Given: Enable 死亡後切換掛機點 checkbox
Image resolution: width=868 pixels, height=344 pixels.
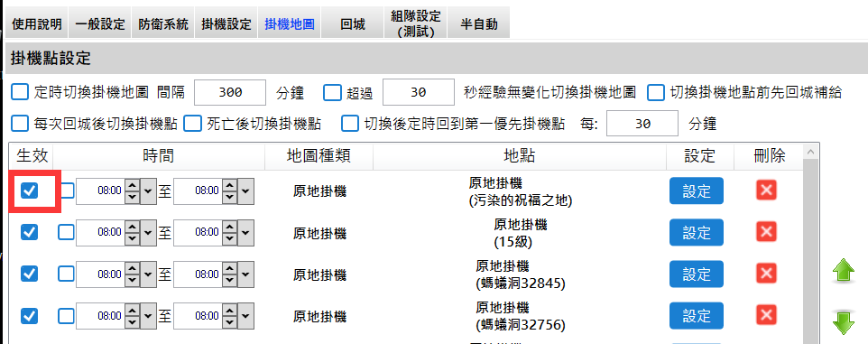Looking at the screenshot, I should [x=193, y=123].
